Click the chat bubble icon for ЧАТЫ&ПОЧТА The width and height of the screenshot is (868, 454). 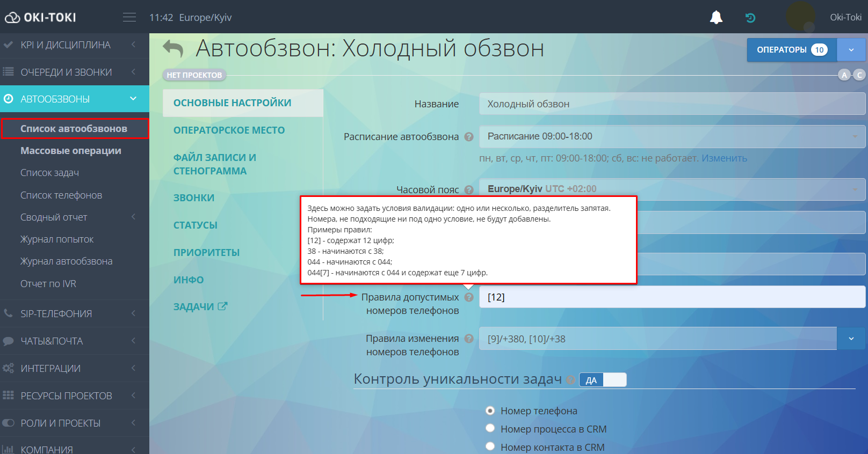pyautogui.click(x=8, y=341)
